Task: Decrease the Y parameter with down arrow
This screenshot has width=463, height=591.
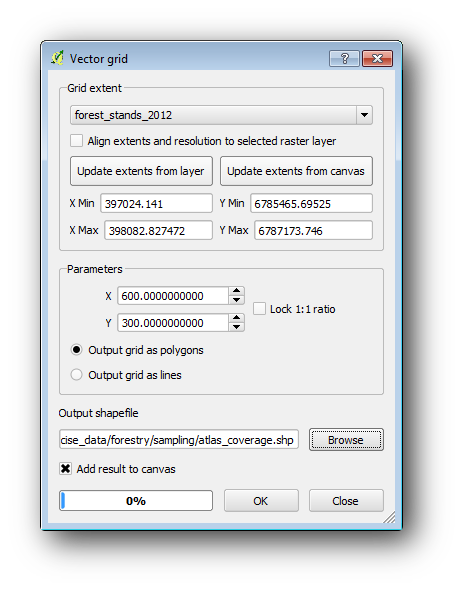Action: 236,327
